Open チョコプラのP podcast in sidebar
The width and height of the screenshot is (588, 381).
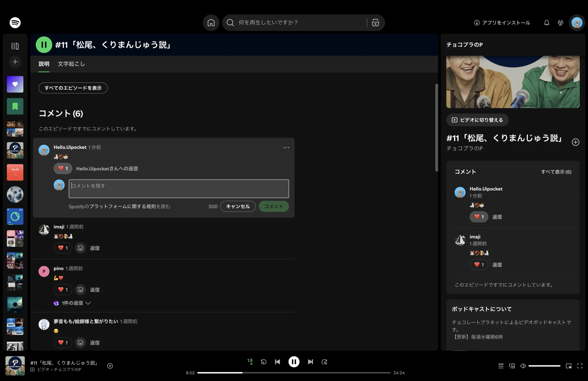click(x=15, y=150)
